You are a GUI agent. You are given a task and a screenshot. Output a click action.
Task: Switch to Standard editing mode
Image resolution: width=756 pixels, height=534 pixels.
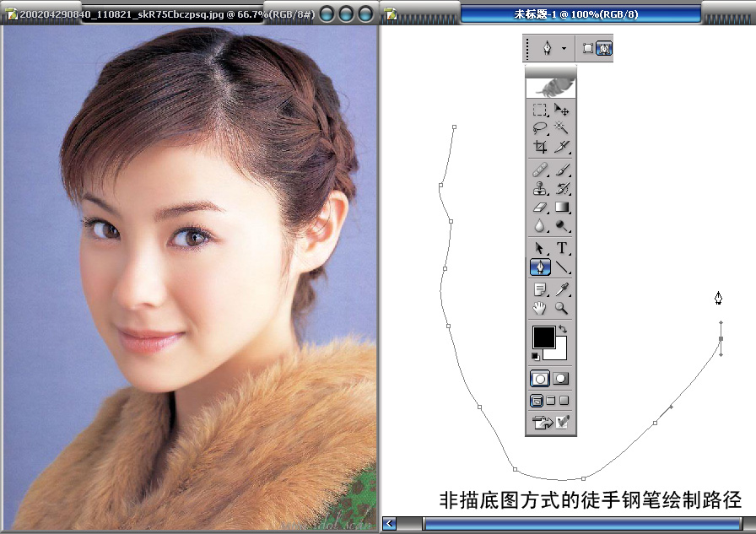point(539,379)
